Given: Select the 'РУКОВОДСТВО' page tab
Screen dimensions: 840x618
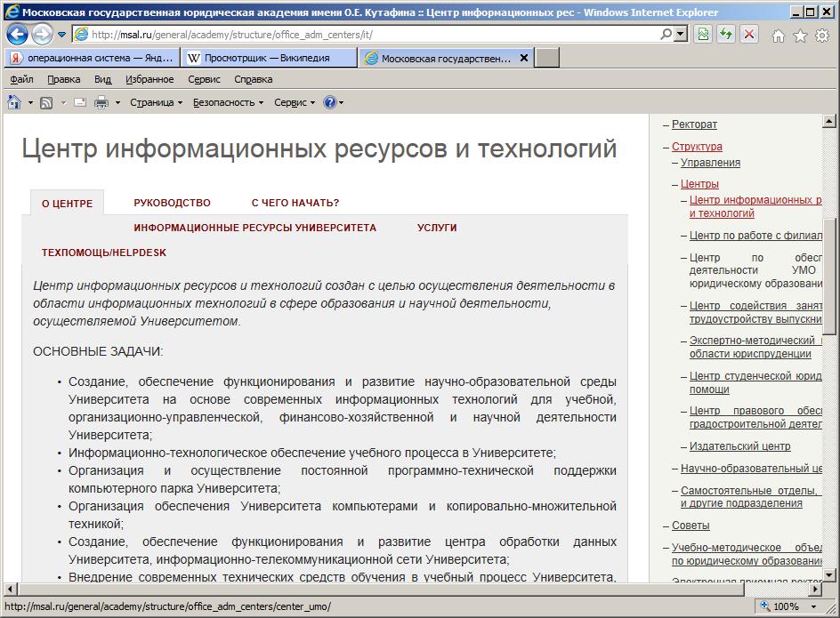Looking at the screenshot, I should click(172, 203).
